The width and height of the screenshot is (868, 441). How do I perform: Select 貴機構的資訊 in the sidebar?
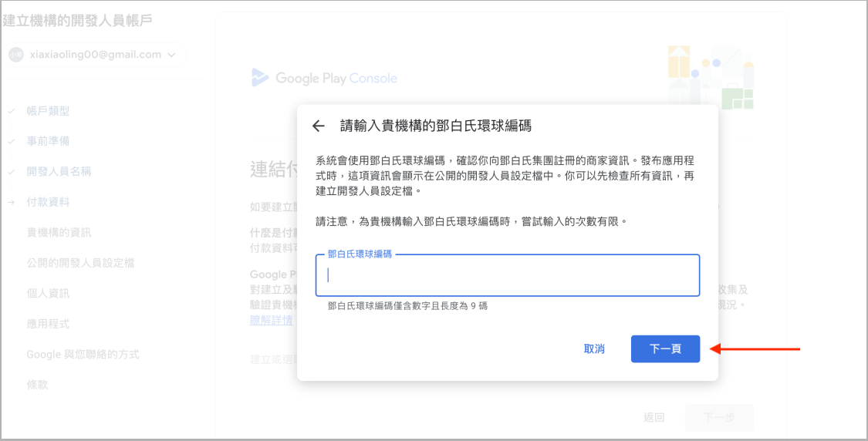(x=59, y=232)
